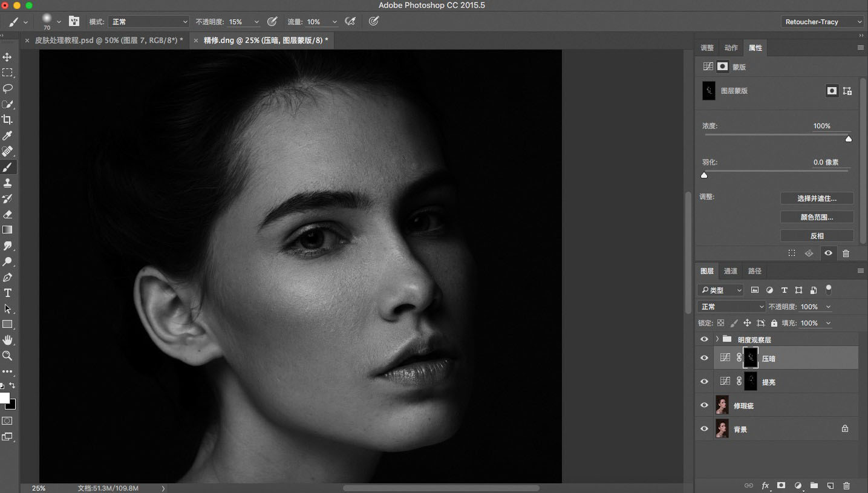Toggle pressure for opacity in options bar

coord(272,21)
